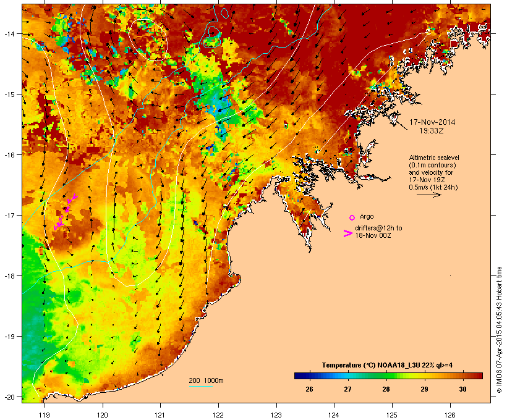Click the 'Argo' legend label
Image resolution: width=507 pixels, height=420 pixels.
[x=367, y=216]
